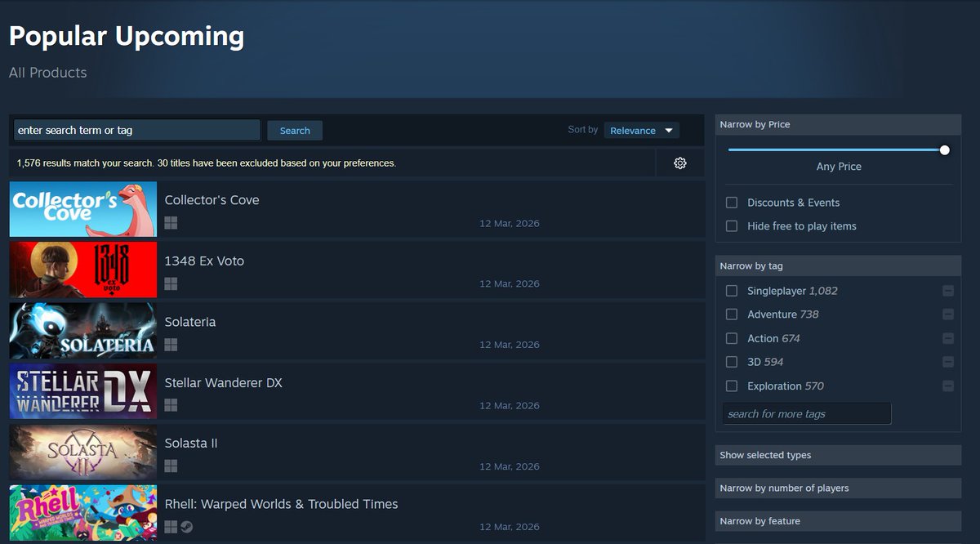980x544 pixels.
Task: Open the Relevance sort dropdown
Action: pyautogui.click(x=641, y=130)
